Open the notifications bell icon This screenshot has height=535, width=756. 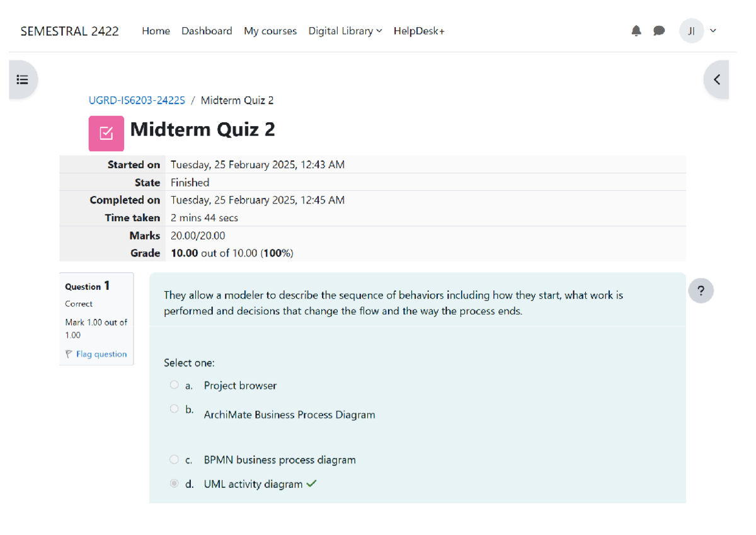point(636,31)
